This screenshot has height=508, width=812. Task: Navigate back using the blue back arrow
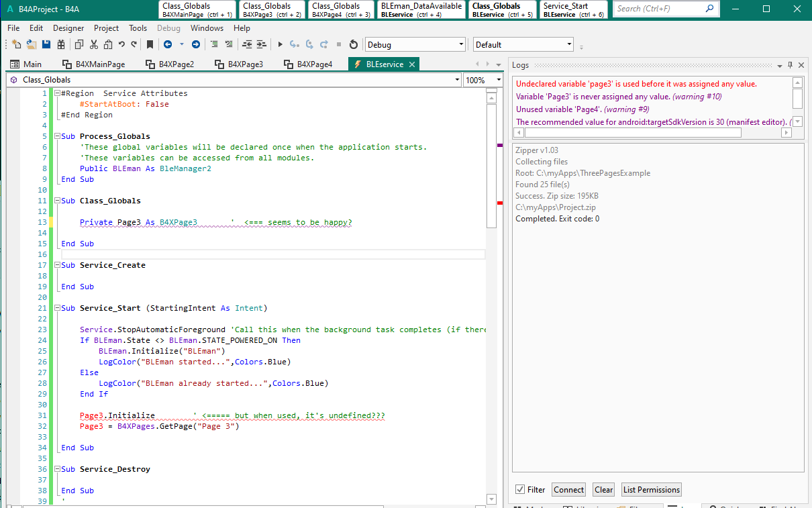(x=168, y=44)
